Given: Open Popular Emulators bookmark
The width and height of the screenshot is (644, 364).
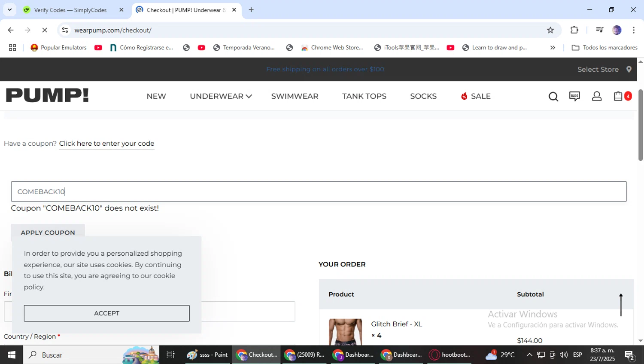Looking at the screenshot, I should click(x=58, y=48).
